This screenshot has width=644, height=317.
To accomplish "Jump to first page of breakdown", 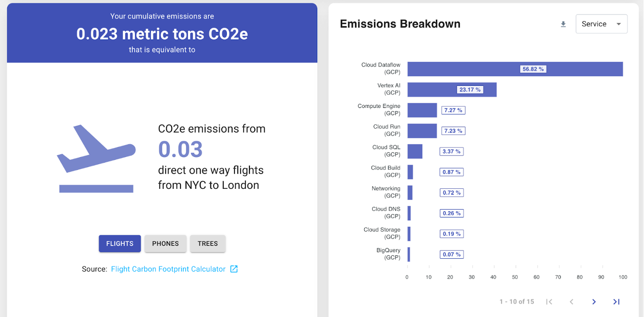I will pyautogui.click(x=549, y=302).
